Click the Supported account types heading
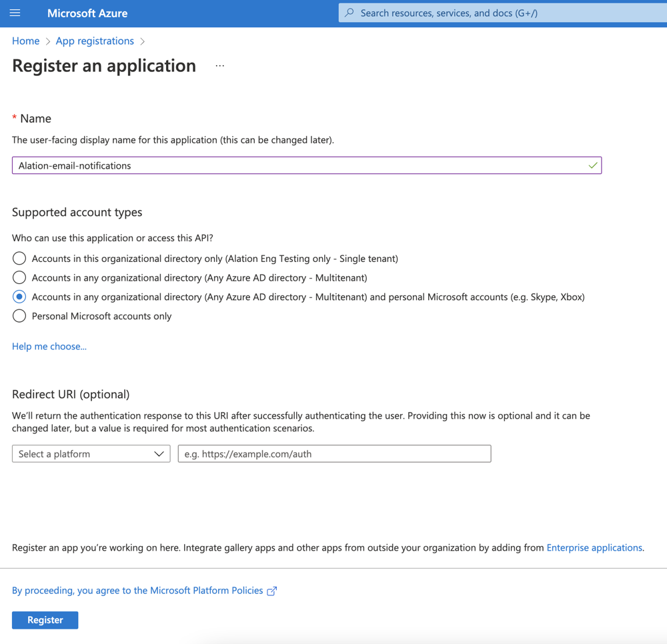Image resolution: width=667 pixels, height=644 pixels. 77,212
